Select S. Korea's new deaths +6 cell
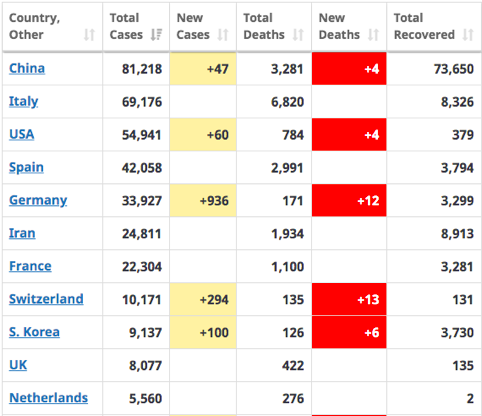 click(349, 332)
